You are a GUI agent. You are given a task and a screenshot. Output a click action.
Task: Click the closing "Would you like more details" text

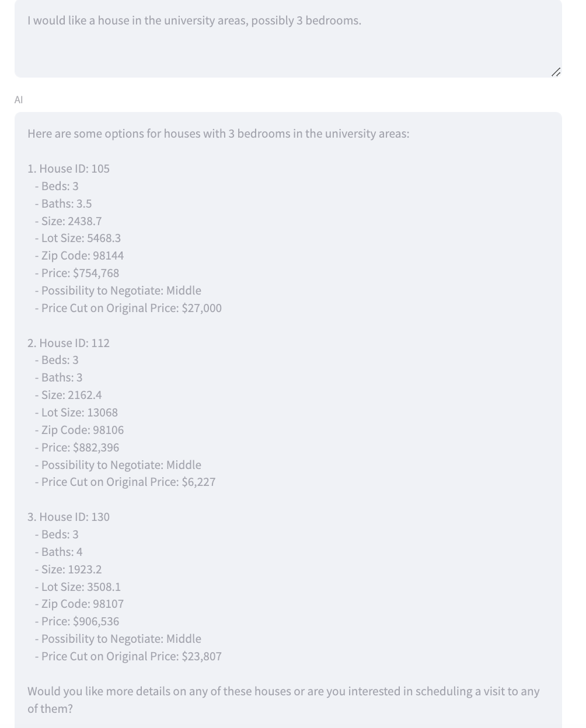tap(283, 692)
